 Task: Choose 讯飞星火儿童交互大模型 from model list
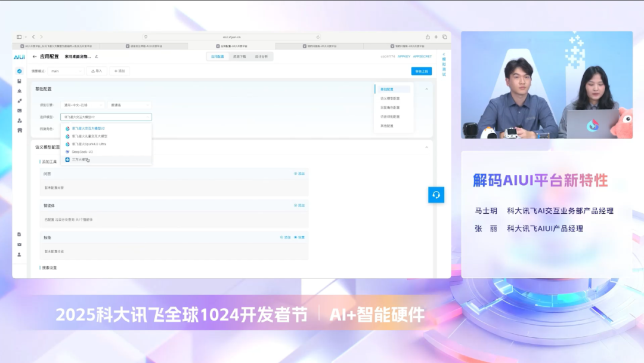(x=106, y=136)
